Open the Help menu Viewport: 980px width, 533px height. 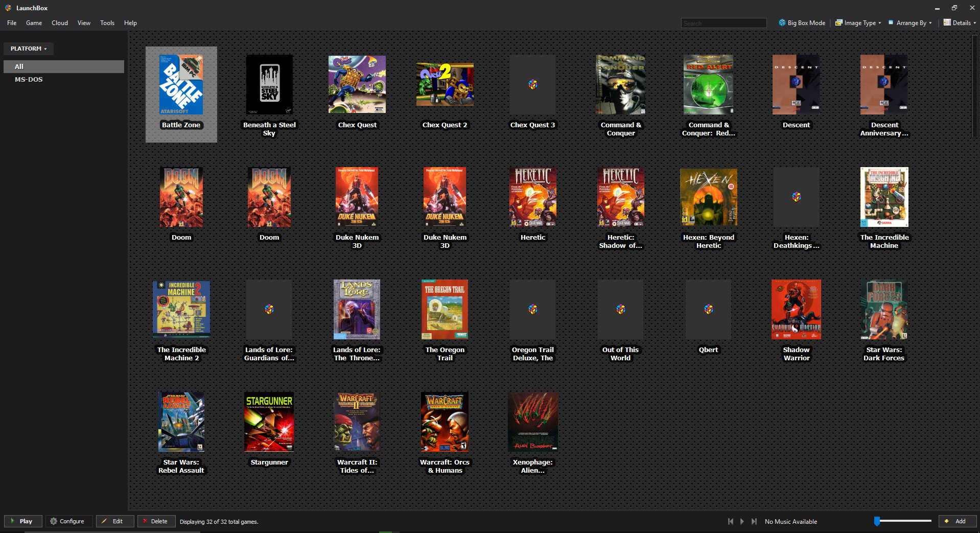click(130, 23)
